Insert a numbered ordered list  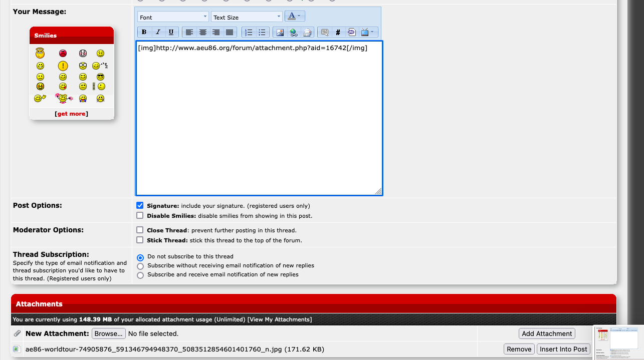click(x=248, y=33)
